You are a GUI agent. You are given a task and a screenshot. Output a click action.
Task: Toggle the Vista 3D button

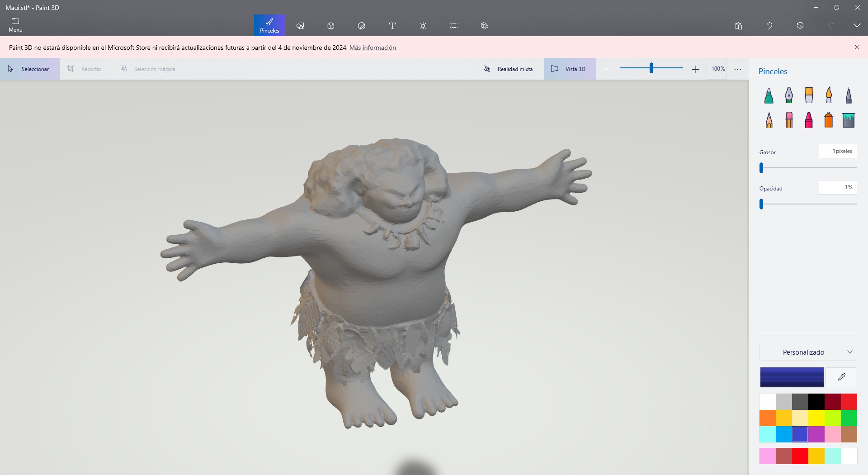pos(570,69)
